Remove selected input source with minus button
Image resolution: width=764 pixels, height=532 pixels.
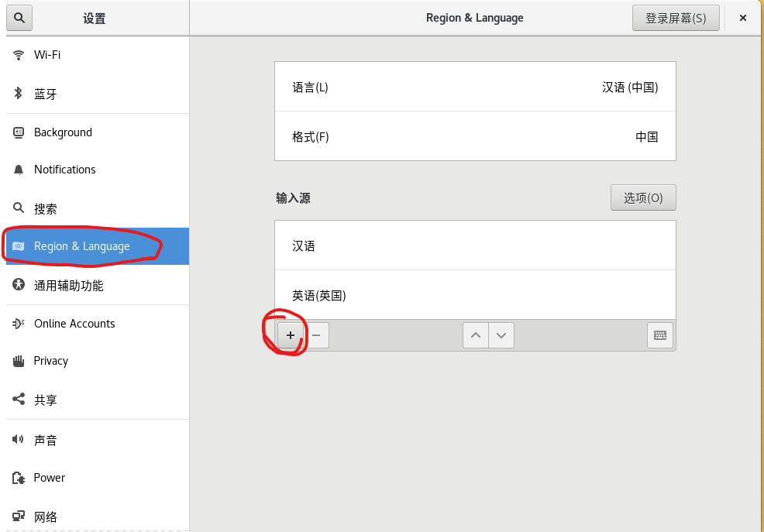point(316,335)
